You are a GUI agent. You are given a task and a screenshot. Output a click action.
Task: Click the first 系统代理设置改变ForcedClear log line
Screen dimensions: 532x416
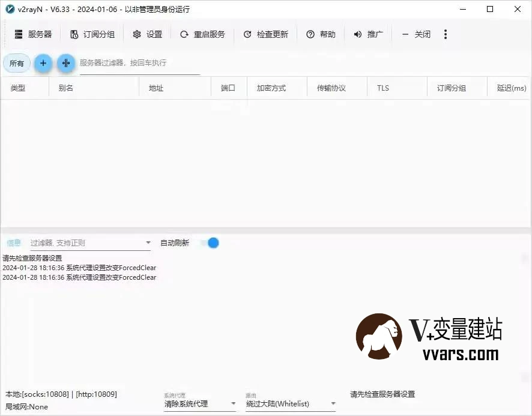point(79,268)
